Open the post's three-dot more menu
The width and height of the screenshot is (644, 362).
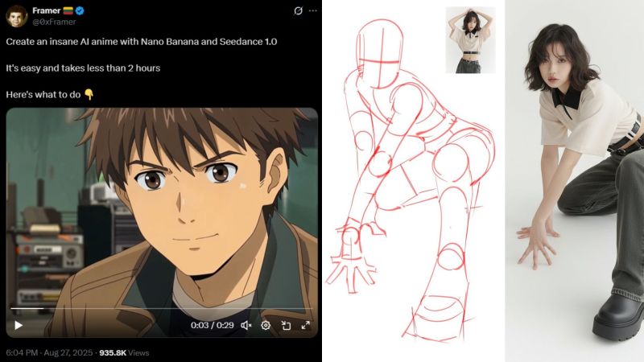(312, 10)
